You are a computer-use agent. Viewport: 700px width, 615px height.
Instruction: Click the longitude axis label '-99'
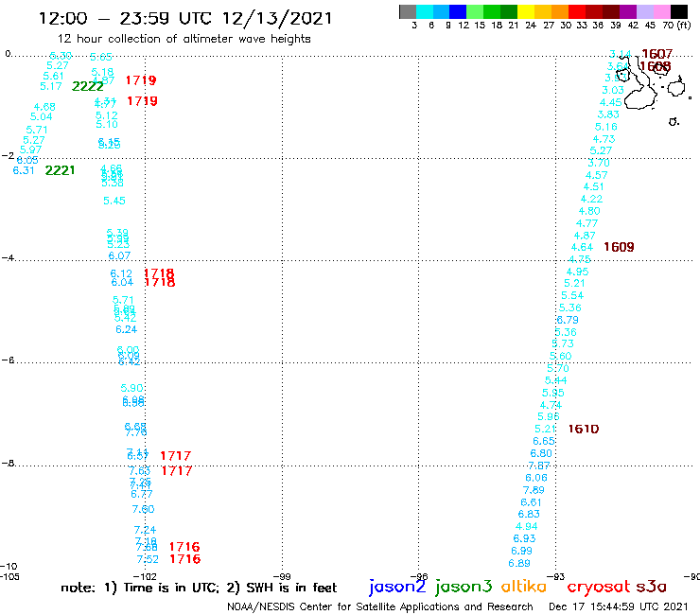[x=282, y=577]
